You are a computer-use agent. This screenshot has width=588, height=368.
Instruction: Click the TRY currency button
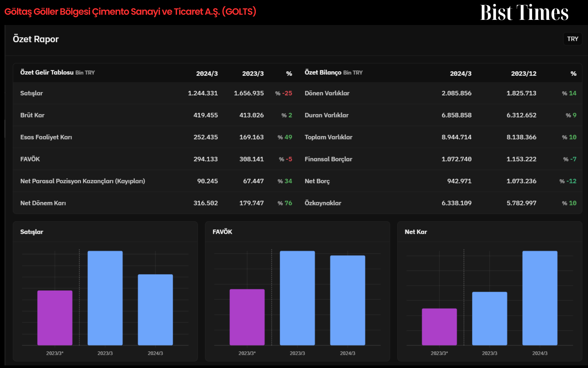point(573,39)
